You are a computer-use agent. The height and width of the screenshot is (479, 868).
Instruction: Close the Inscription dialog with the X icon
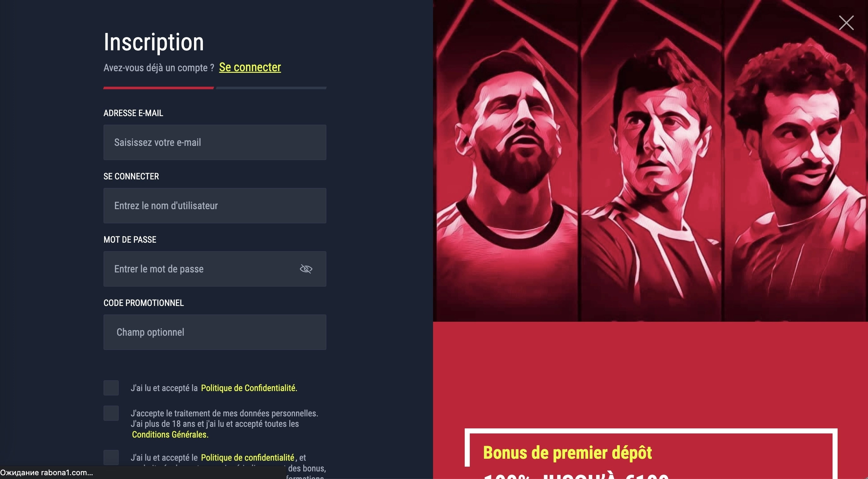point(846,22)
